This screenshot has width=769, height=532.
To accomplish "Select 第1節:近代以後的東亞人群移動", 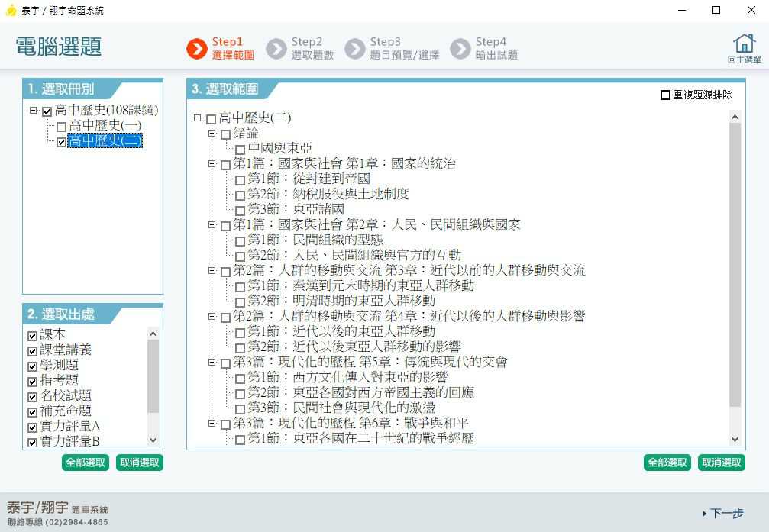I will coord(341,331).
